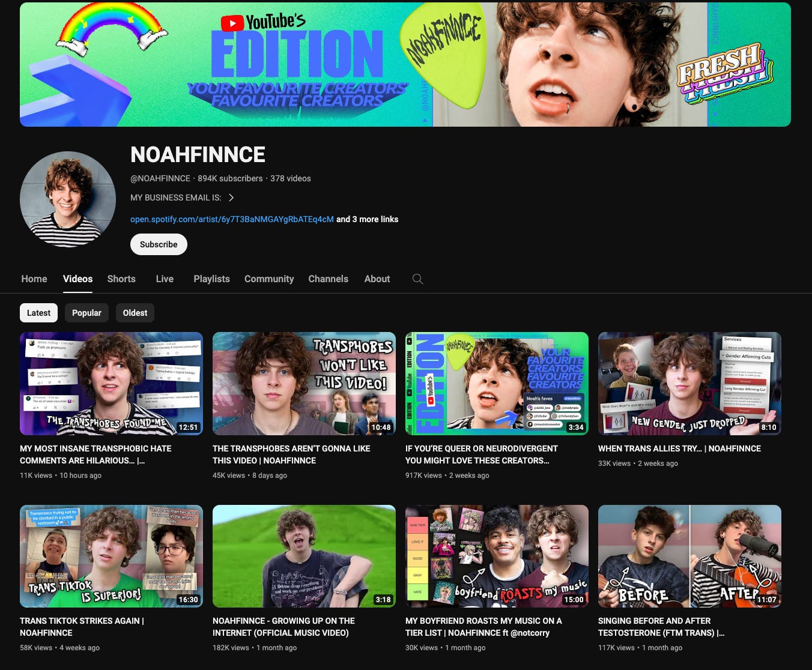Click title 'IF YOU'RE QUEER OR NEURODIVERGENT'
This screenshot has height=670, width=812.
(x=482, y=454)
